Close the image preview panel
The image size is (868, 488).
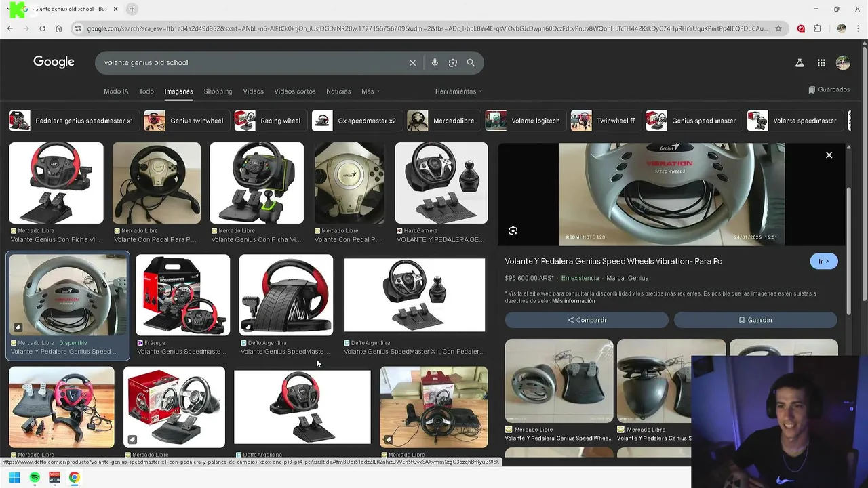pos(829,155)
